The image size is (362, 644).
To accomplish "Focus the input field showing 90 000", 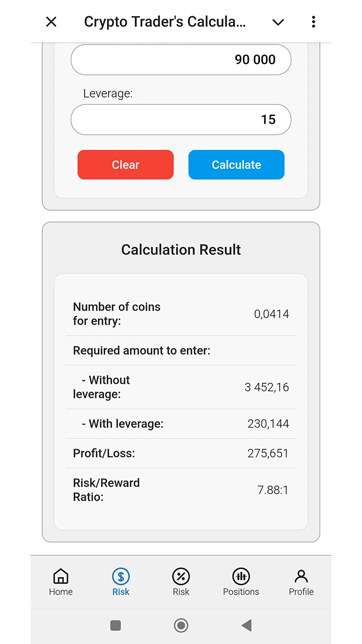I will coord(181,59).
